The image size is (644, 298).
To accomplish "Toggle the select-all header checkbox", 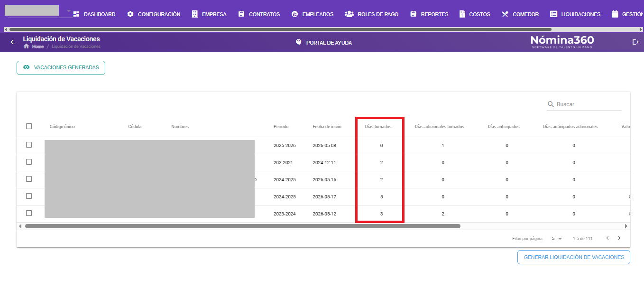I will [x=29, y=126].
